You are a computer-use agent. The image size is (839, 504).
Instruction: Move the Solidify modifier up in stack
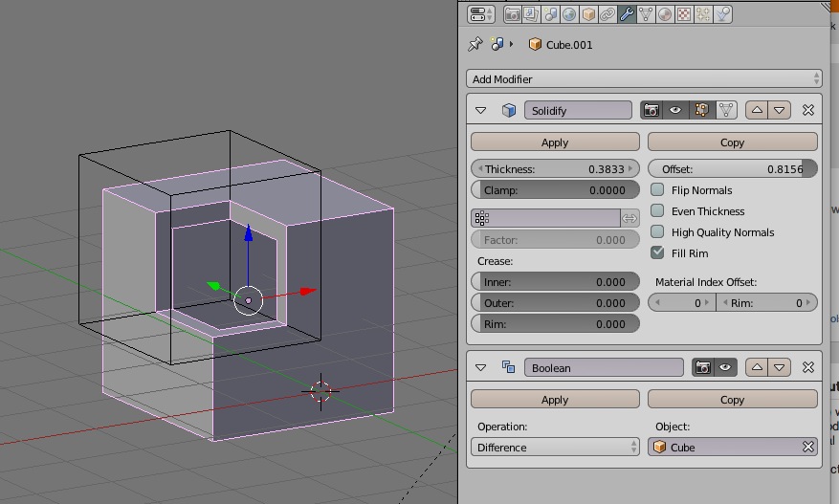(757, 111)
